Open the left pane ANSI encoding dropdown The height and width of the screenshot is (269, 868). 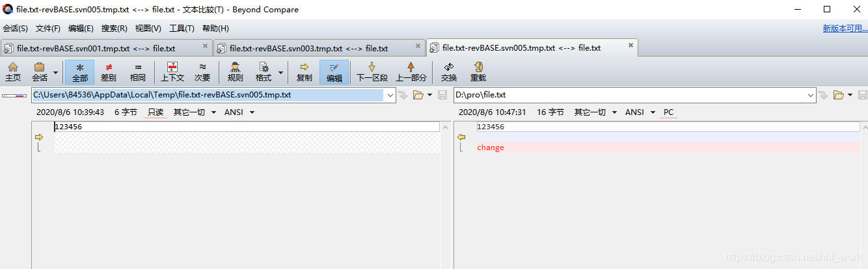tap(239, 112)
